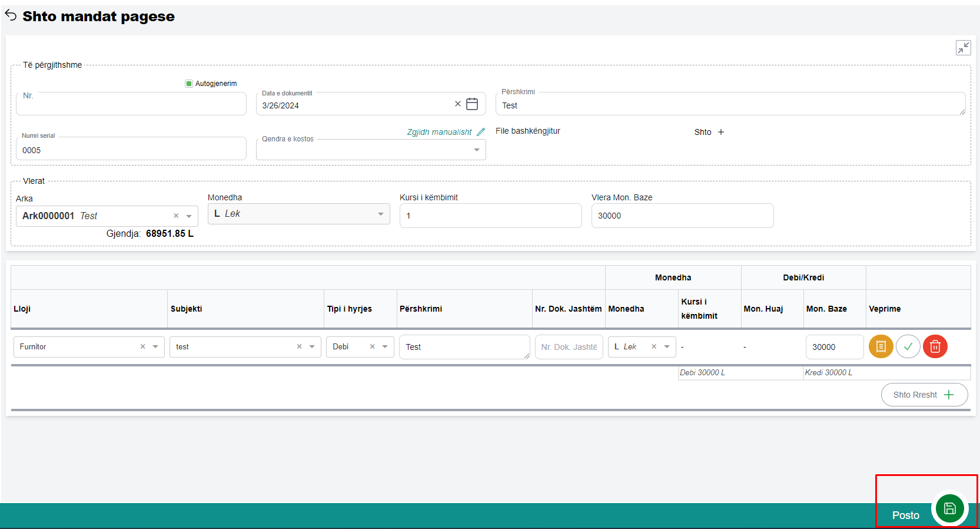The height and width of the screenshot is (529, 980).
Task: Click the collapse panel icon at top right
Action: click(x=963, y=48)
